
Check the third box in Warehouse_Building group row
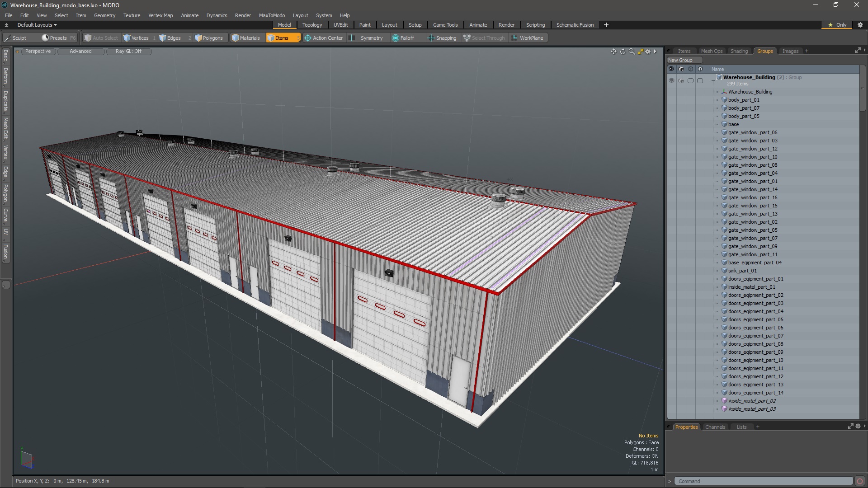click(690, 80)
